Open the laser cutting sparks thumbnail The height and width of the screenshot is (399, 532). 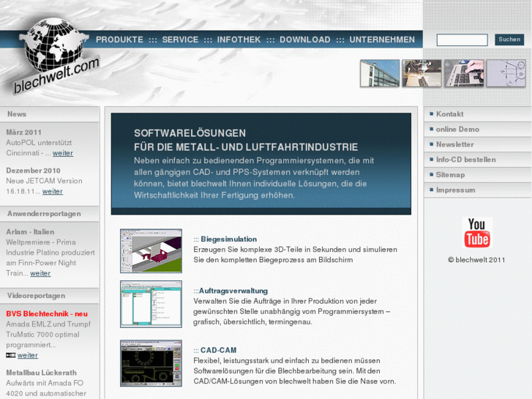[422, 73]
